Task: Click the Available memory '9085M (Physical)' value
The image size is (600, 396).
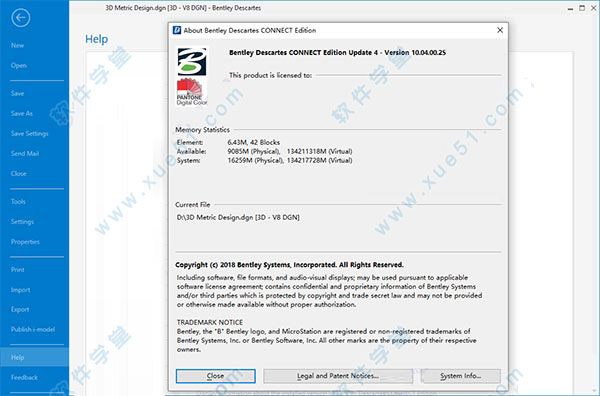Action: pos(253,152)
